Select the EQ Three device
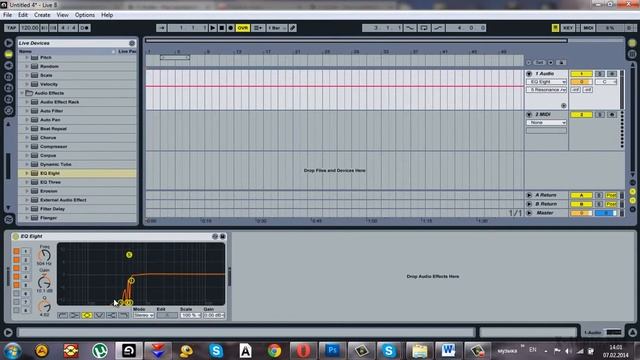The image size is (640, 360). pos(50,182)
